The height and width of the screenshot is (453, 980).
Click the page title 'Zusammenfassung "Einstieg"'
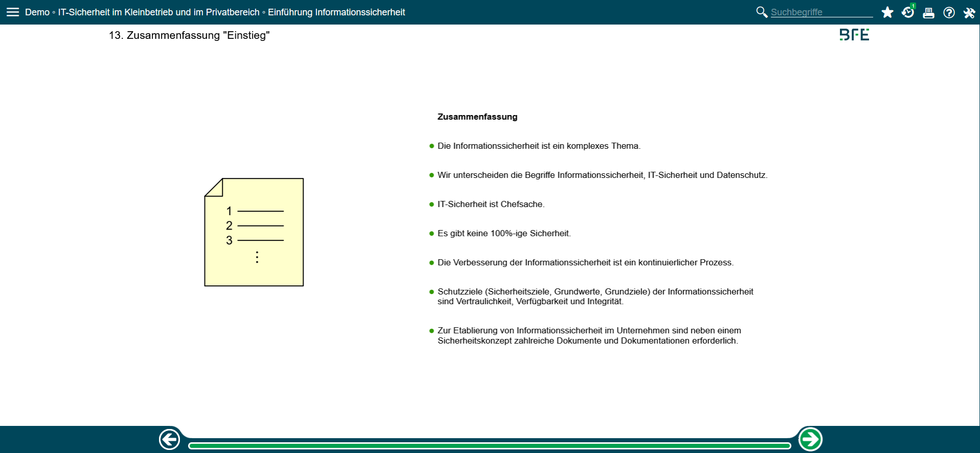pos(189,35)
